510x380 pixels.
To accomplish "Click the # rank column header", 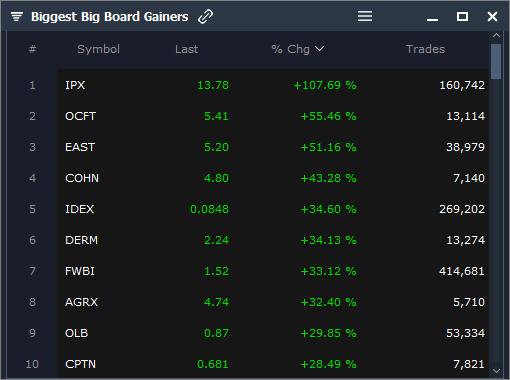I will tap(32, 49).
